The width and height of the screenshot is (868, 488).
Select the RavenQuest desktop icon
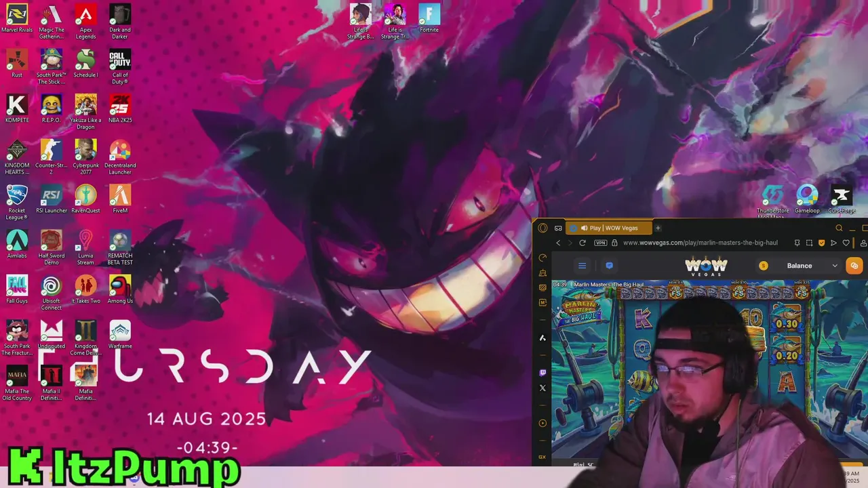tap(85, 199)
